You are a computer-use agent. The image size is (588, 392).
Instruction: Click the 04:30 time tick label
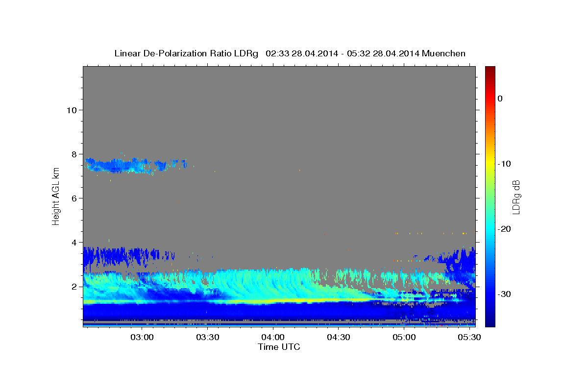[338, 338]
